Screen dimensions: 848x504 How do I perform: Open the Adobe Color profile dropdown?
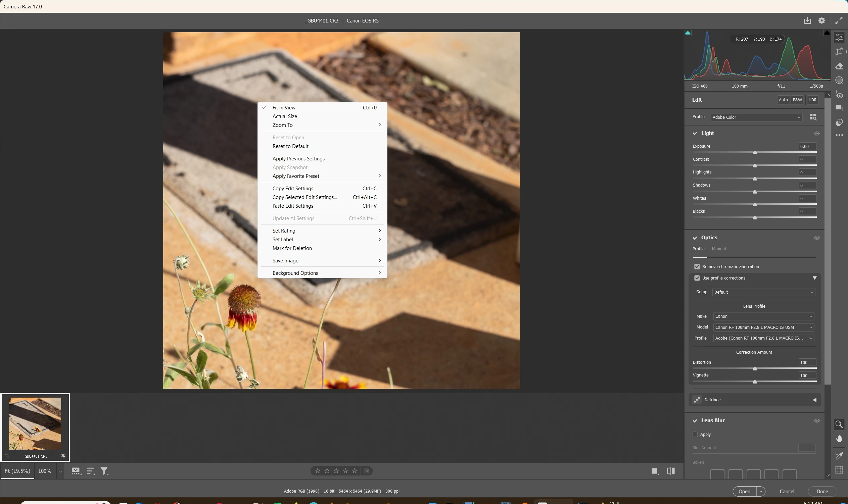[756, 117]
